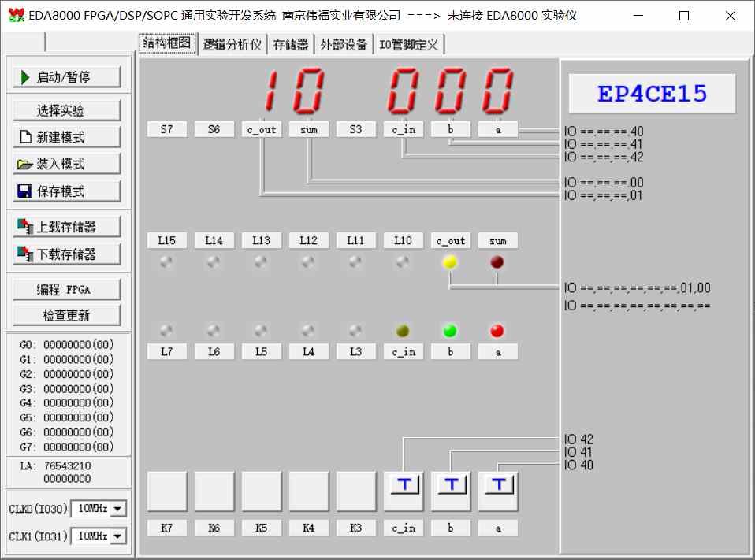
Task: Open the CLK1 frequency dropdown
Action: coord(118,536)
